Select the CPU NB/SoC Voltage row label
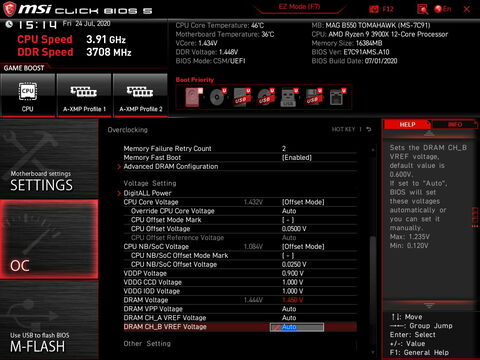The width and height of the screenshot is (480, 360). [x=156, y=247]
